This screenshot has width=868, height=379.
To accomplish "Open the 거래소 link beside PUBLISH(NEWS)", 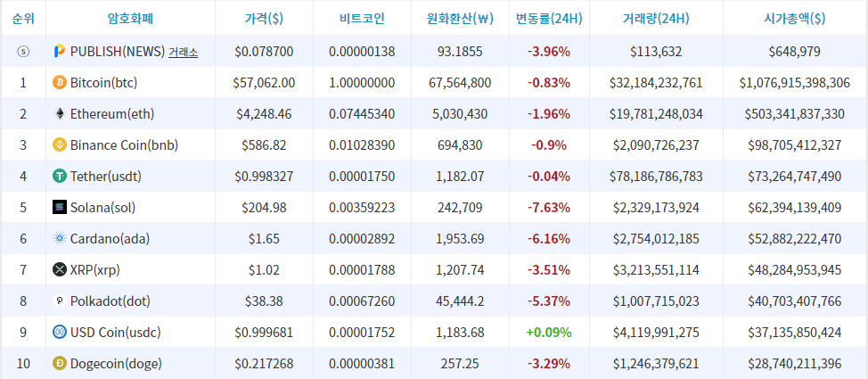I will [184, 52].
